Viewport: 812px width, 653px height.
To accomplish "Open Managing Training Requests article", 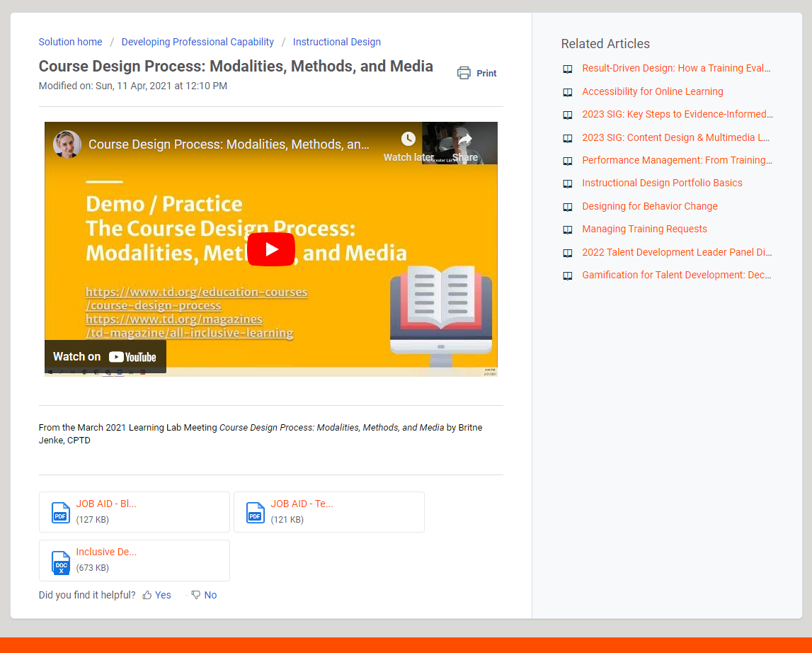I will (x=644, y=229).
